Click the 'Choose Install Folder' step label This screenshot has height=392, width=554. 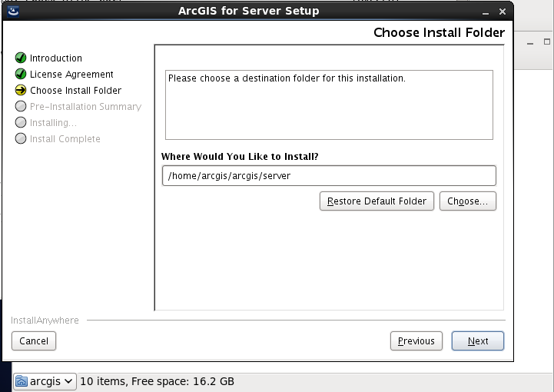tap(75, 91)
